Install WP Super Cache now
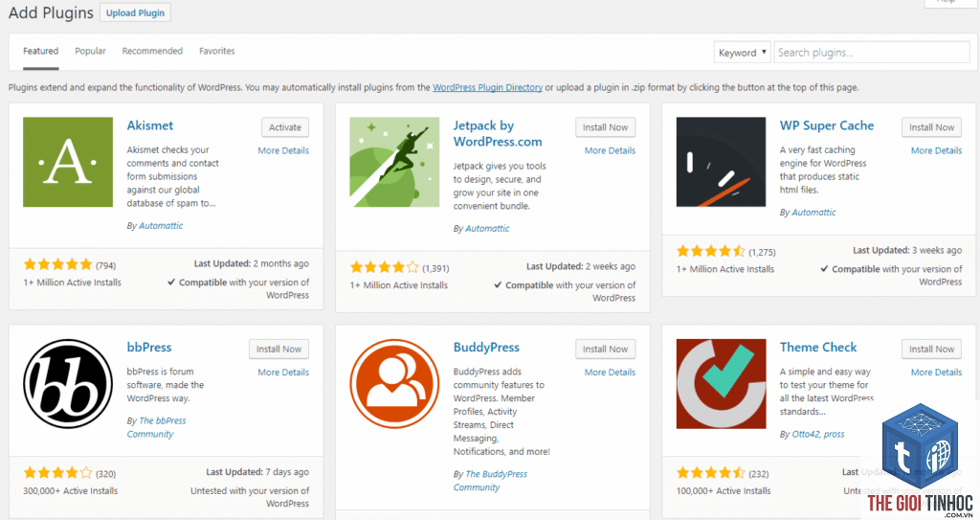This screenshot has width=980, height=520. pyautogui.click(x=931, y=127)
